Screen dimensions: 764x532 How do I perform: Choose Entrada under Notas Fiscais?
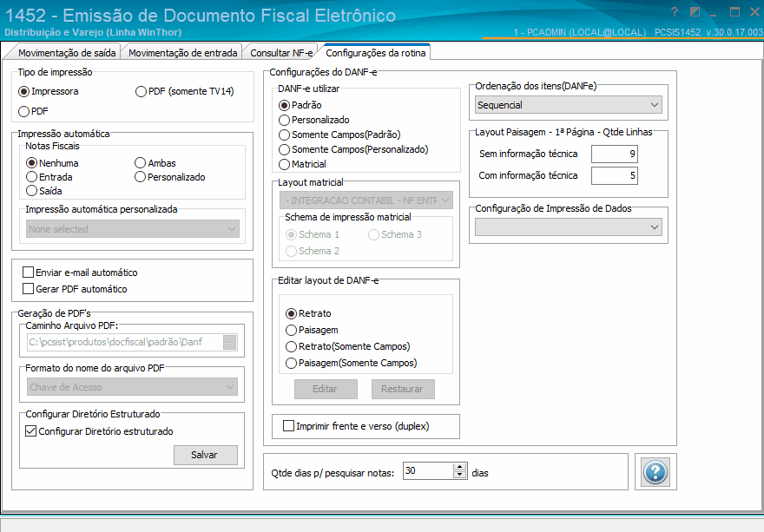(x=49, y=177)
